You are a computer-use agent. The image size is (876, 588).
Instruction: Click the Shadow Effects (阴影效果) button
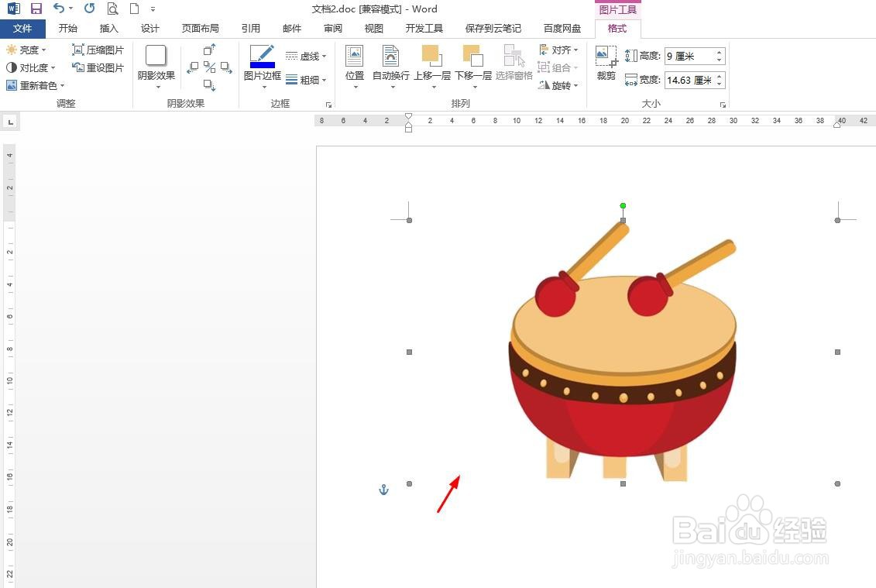coord(156,67)
